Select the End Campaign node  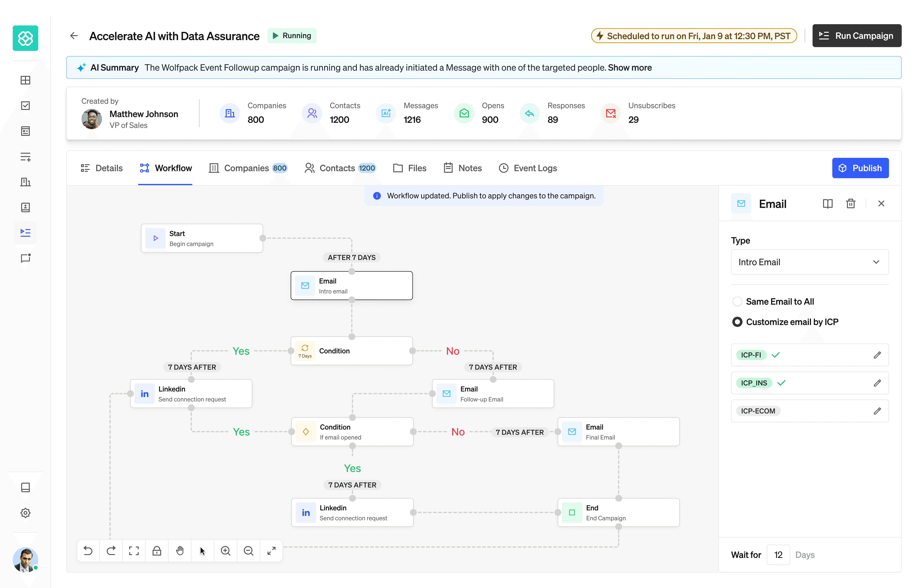619,513
